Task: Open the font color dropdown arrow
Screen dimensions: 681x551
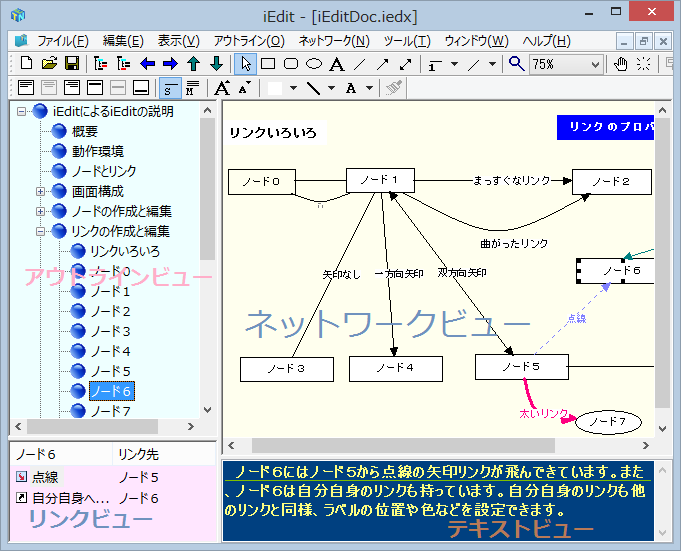Action: (369, 88)
